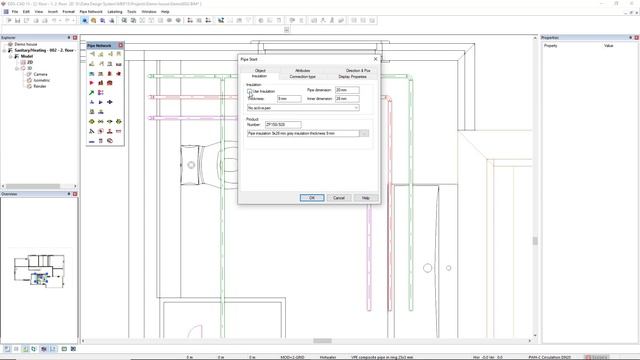Screen dimensions: 640x360
Task: Open the Render view item
Action: click(40, 87)
